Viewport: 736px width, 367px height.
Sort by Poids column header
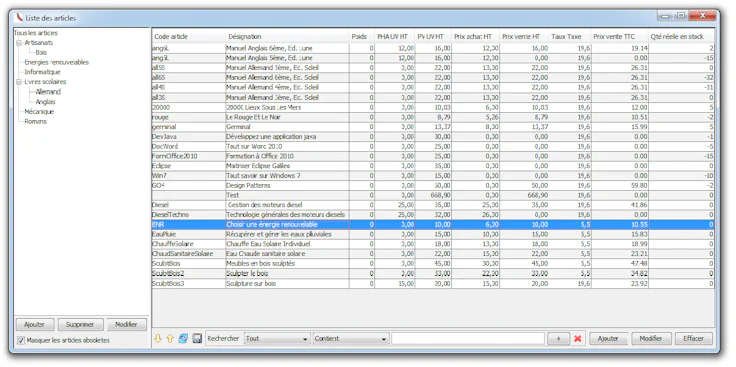coord(361,37)
